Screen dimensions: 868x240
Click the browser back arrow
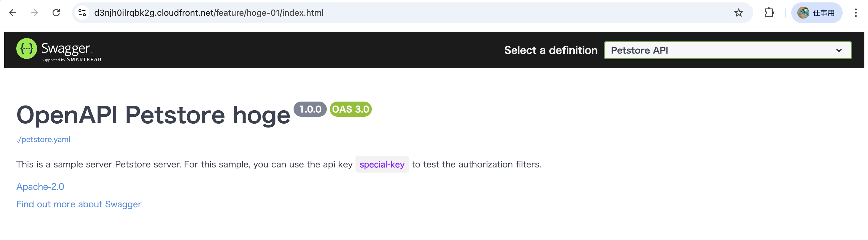13,13
